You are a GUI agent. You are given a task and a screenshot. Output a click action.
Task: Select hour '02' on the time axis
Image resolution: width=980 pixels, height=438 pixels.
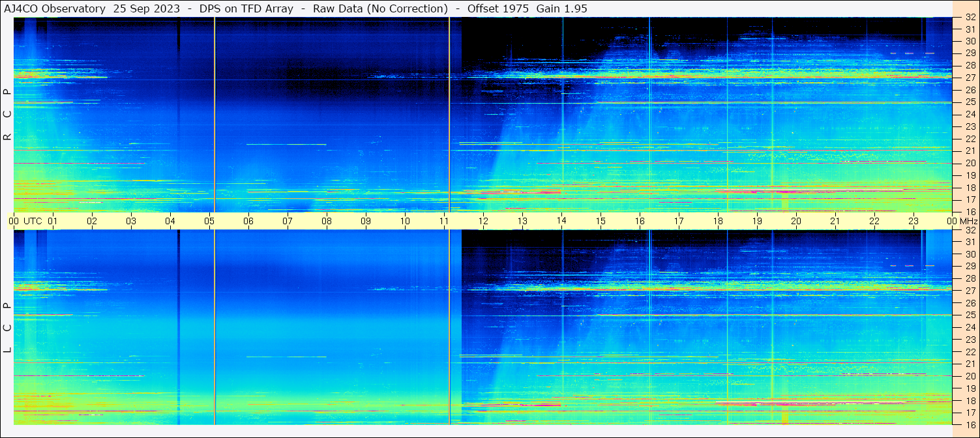point(92,221)
